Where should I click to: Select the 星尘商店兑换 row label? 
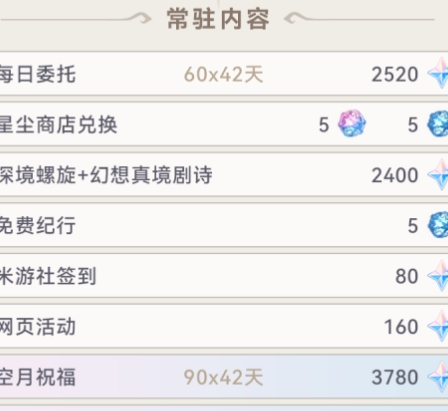[x=58, y=125]
